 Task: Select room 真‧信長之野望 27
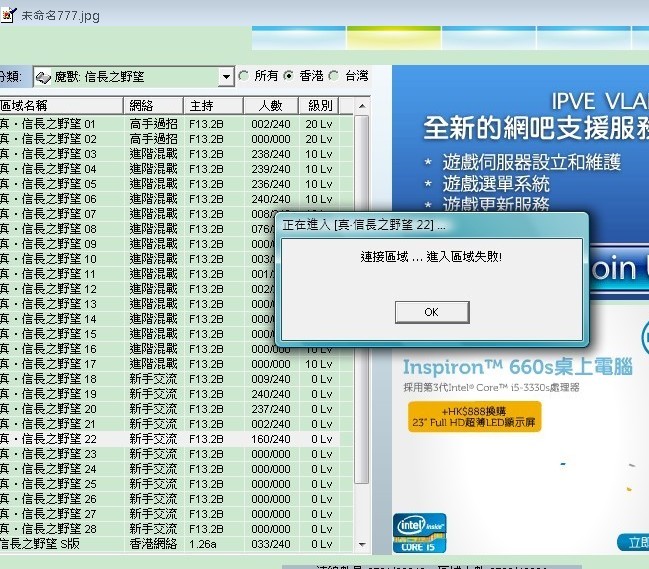pyautogui.click(x=170, y=514)
